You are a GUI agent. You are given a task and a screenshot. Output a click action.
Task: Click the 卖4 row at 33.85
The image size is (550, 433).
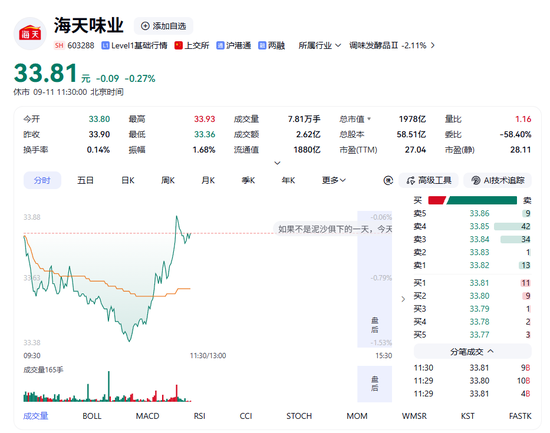[472, 226]
